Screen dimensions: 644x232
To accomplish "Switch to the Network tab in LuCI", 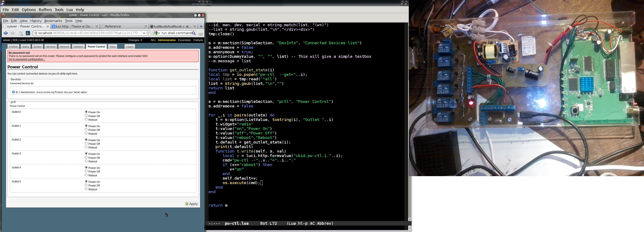I will (64, 47).
